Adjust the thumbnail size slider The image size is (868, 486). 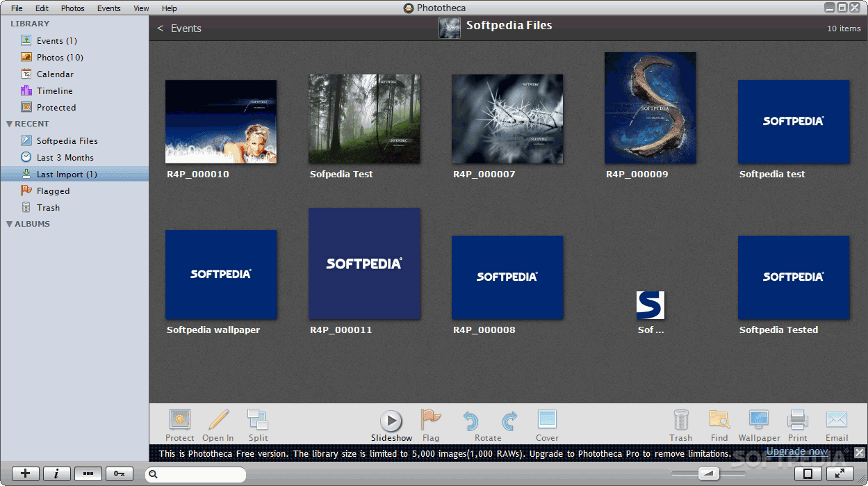[708, 474]
